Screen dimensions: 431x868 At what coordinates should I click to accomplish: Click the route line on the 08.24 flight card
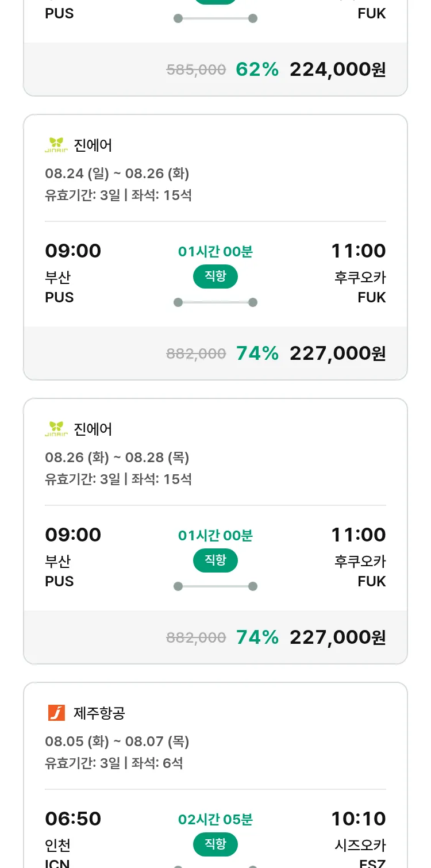(x=215, y=302)
